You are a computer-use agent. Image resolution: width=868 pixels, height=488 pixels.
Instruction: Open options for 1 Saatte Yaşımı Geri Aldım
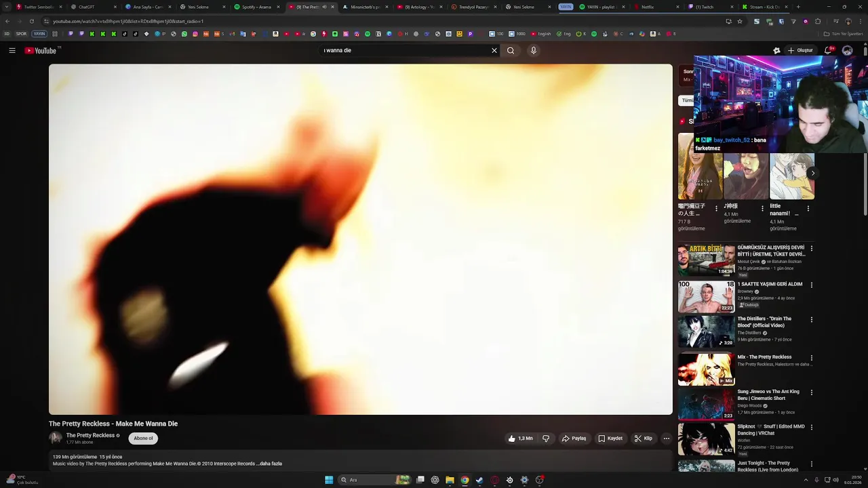[812, 285]
